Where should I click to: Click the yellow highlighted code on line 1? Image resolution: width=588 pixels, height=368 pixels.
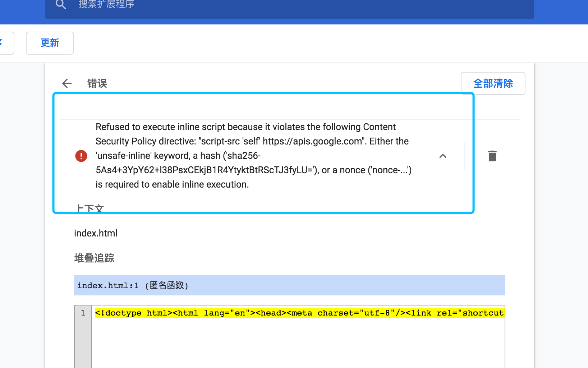coord(288,313)
